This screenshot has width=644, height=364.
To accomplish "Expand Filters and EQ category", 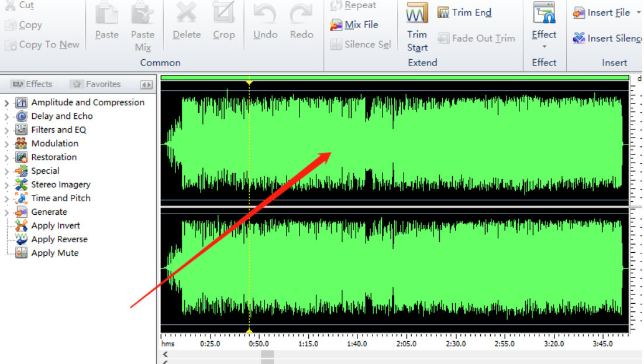I will pyautogui.click(x=6, y=131).
